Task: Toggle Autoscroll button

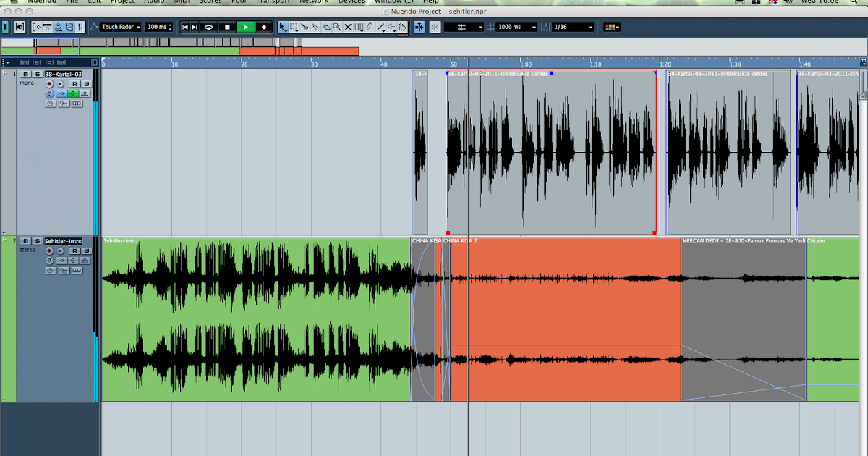Action: pyautogui.click(x=420, y=27)
